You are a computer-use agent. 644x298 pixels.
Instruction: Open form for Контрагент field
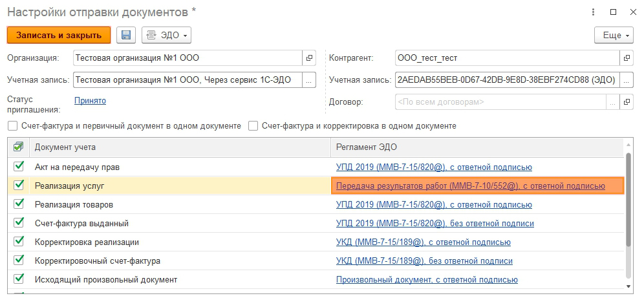click(x=627, y=58)
